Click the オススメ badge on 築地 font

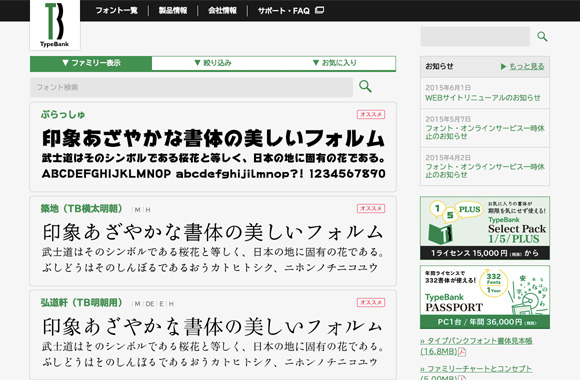point(371,208)
